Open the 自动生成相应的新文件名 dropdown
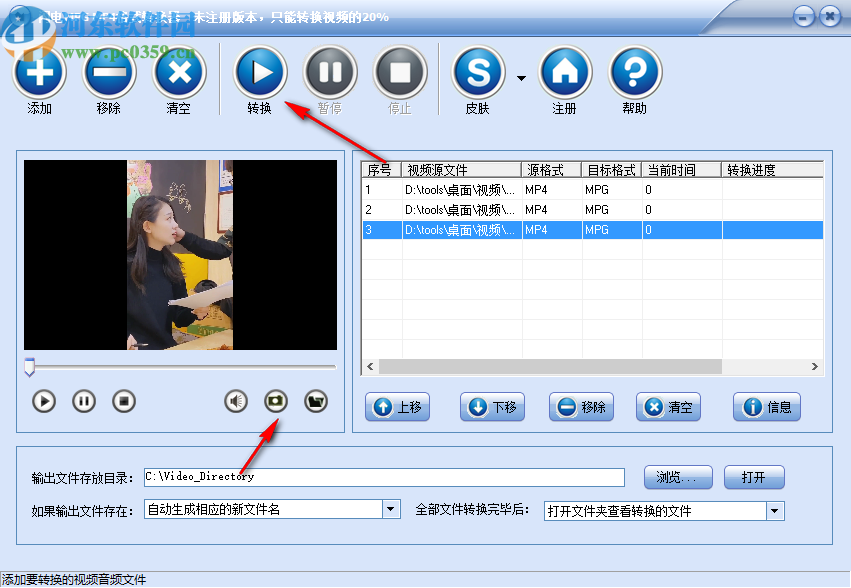 390,510
